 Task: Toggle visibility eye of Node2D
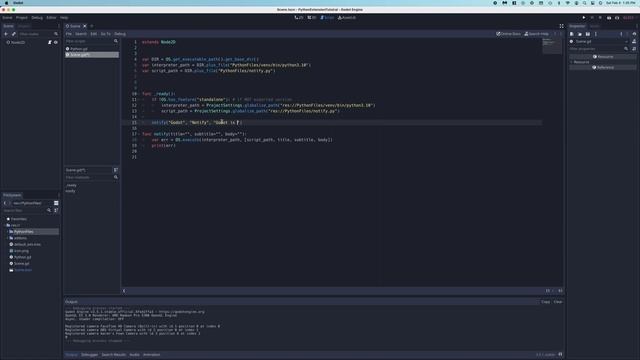tap(56, 42)
